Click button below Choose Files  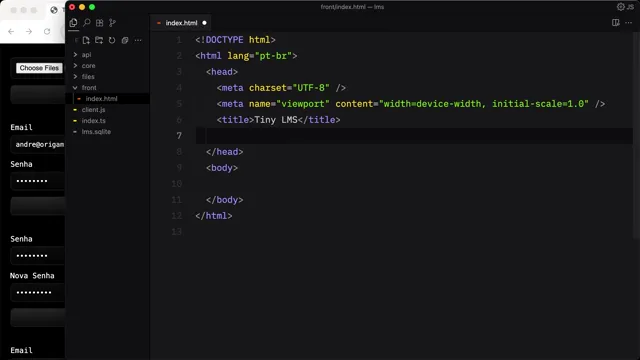[x=38, y=94]
